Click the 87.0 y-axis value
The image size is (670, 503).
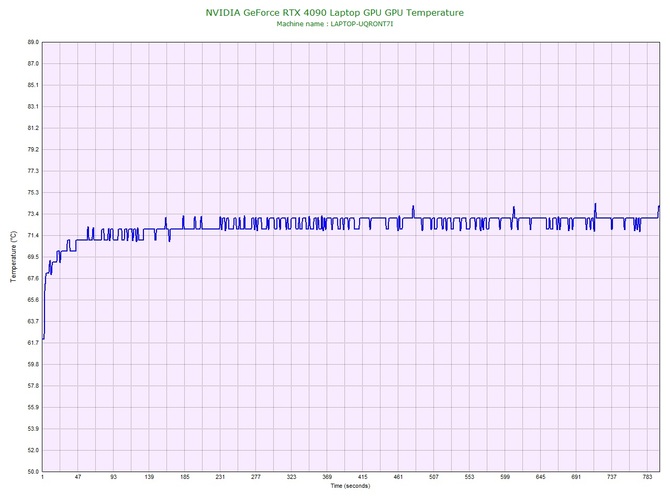click(x=33, y=64)
